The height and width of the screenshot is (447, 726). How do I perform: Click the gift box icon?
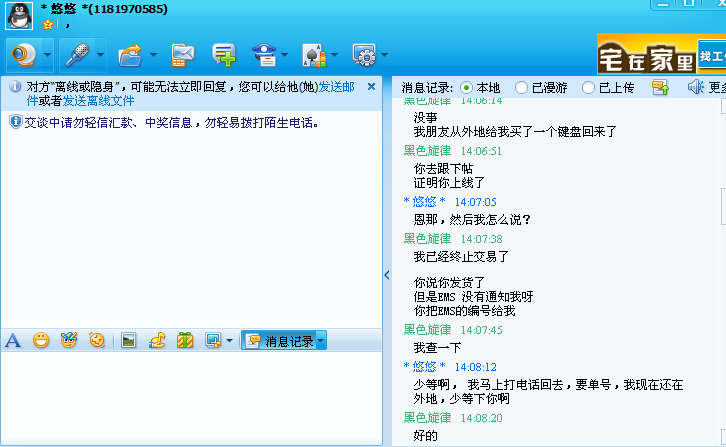185,340
